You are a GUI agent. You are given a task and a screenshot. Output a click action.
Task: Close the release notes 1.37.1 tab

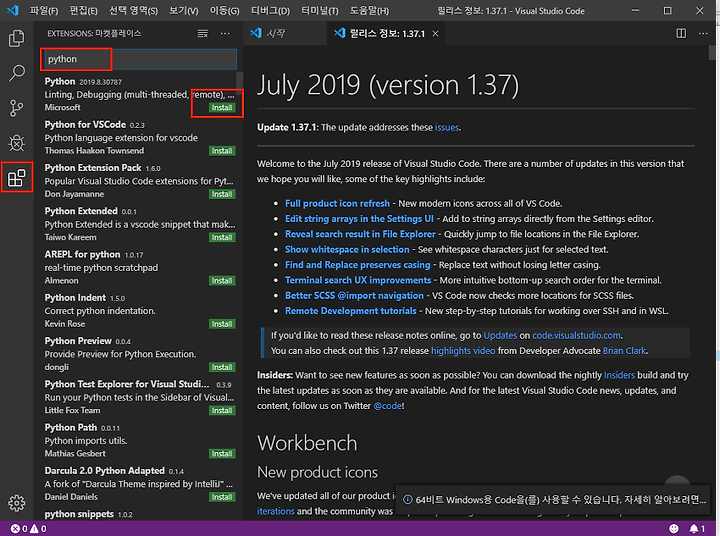coord(435,34)
